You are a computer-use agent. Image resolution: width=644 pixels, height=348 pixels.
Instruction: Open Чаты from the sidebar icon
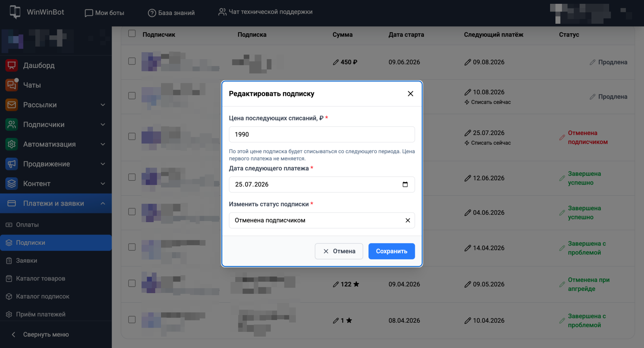coord(12,85)
